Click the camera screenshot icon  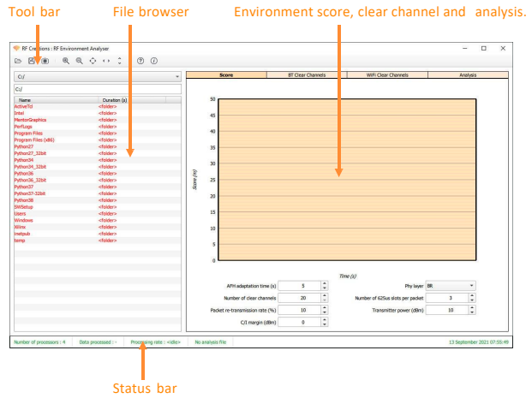(x=45, y=62)
